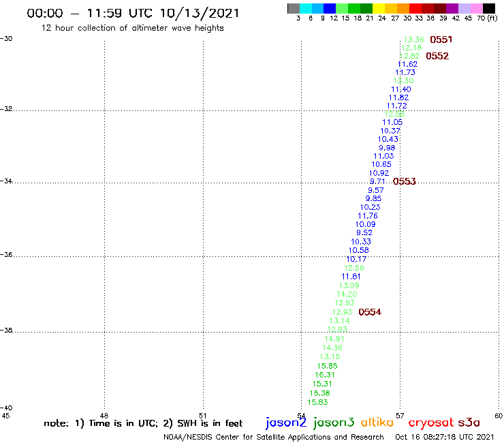Click the wave height value '10.58'
The height and width of the screenshot is (443, 504).
[359, 250]
